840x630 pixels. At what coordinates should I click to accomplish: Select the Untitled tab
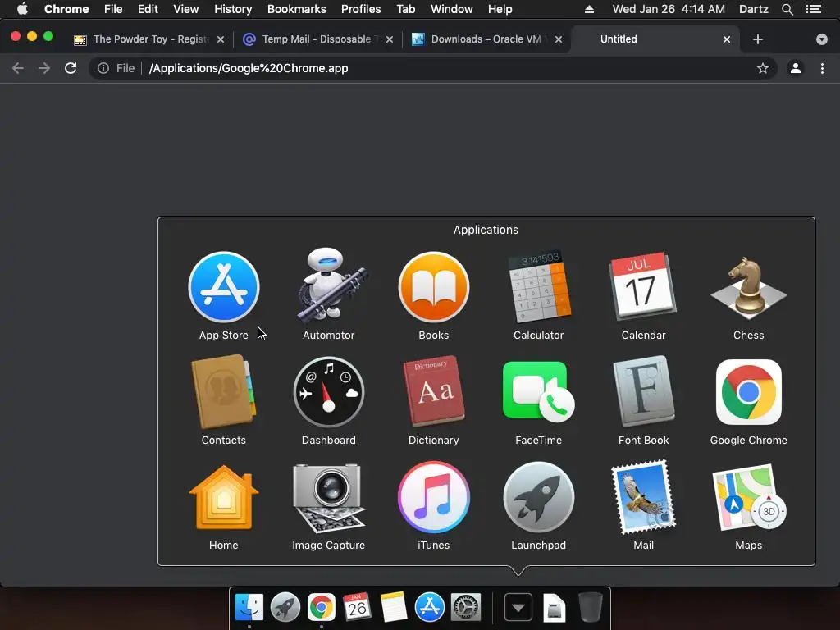(x=655, y=39)
